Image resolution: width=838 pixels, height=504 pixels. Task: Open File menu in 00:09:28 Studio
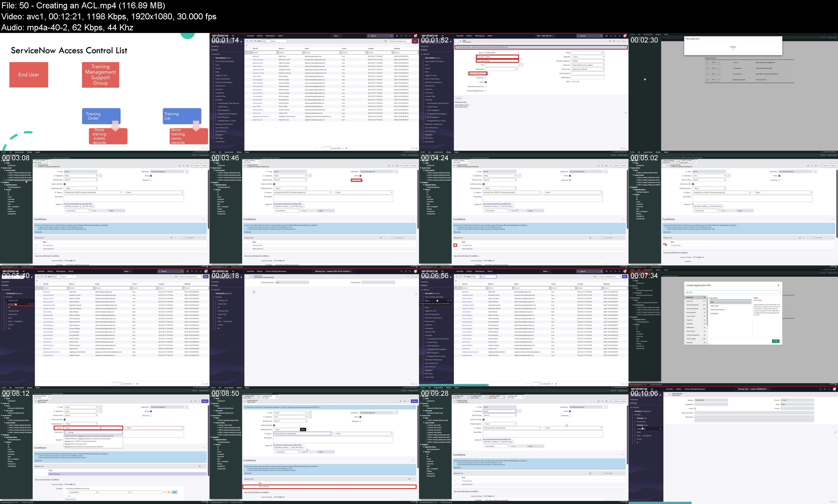click(429, 388)
